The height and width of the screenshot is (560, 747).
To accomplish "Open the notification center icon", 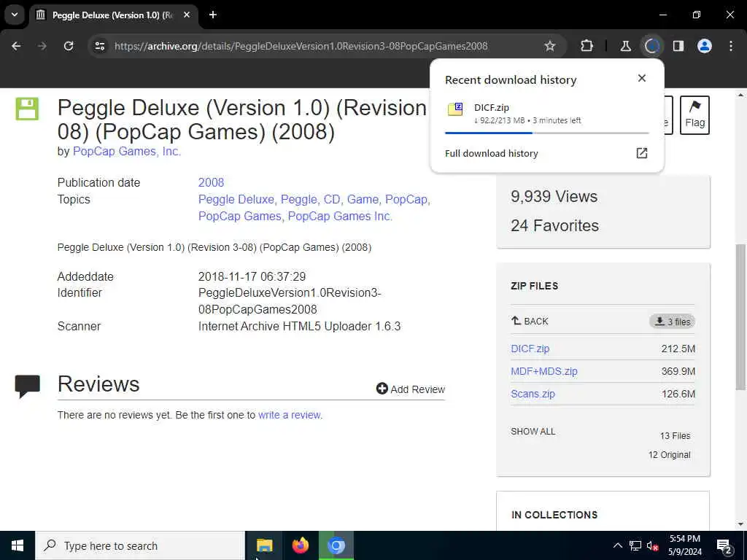I will click(724, 545).
